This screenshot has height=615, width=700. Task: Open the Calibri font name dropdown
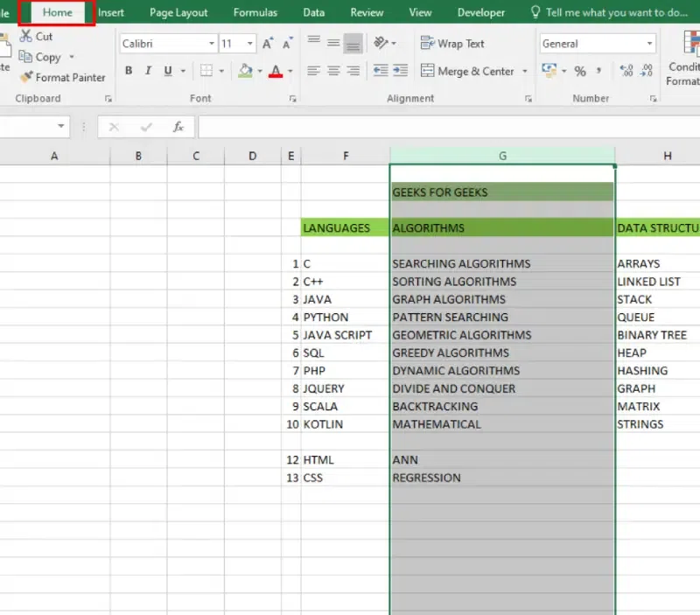[x=212, y=43]
